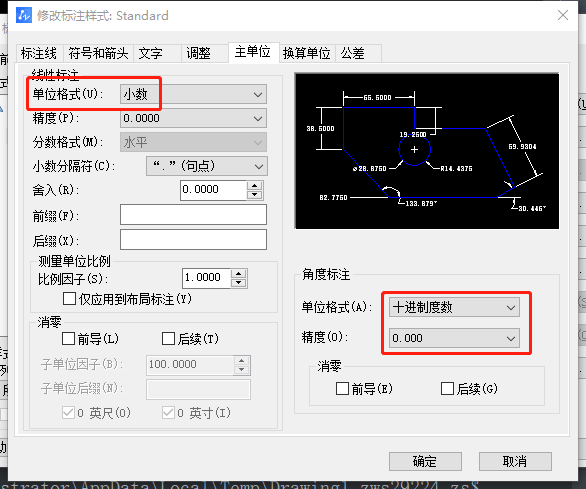586x489 pixels.
Task: Click the 舍入(R) value field
Action: (213, 190)
